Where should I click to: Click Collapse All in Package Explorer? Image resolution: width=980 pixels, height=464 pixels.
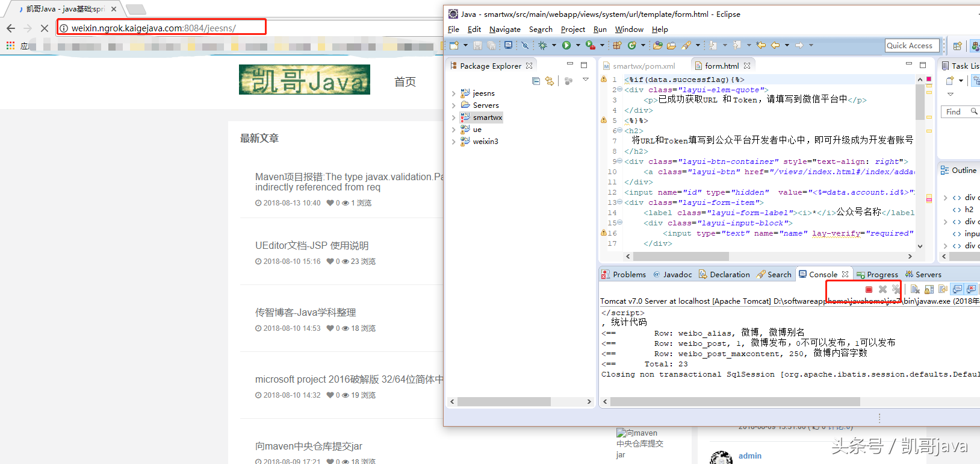coord(536,81)
